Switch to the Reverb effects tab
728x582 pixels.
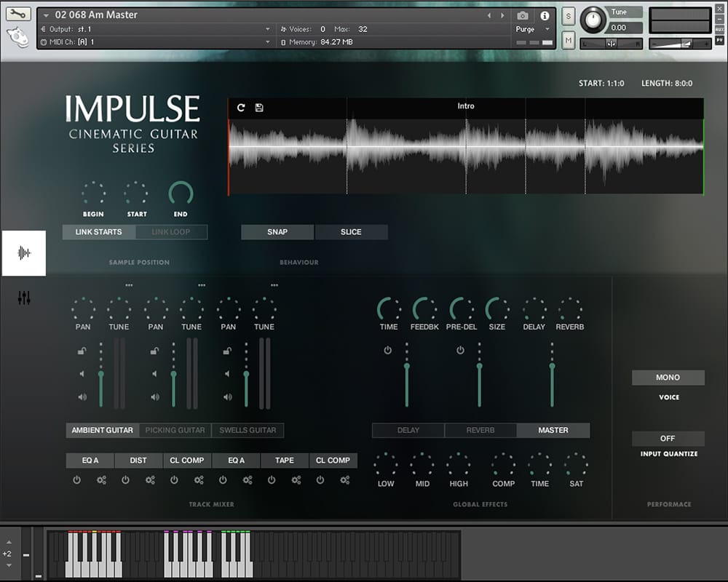(x=480, y=430)
